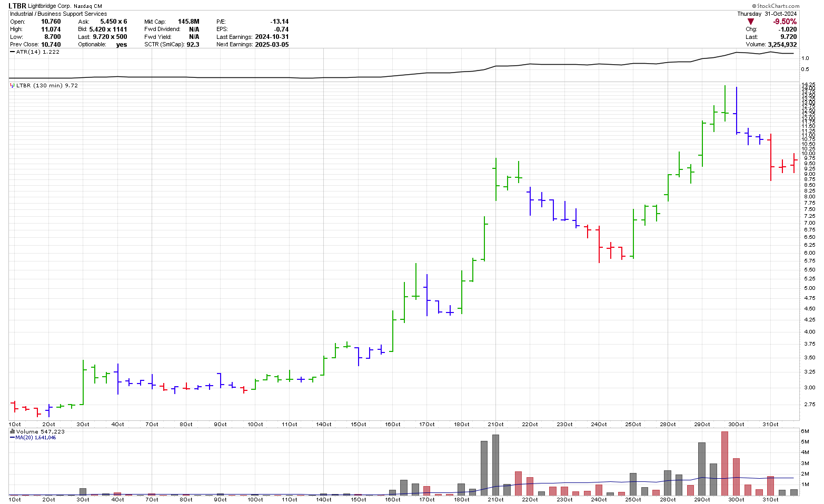Image resolution: width=824 pixels, height=504 pixels.
Task: Select the Chg value -1.020
Action: 788,29
